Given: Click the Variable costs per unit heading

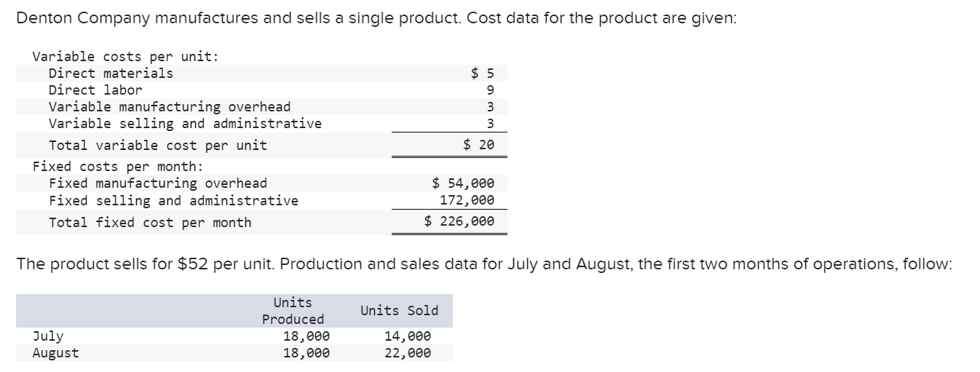Looking at the screenshot, I should click(x=125, y=57).
